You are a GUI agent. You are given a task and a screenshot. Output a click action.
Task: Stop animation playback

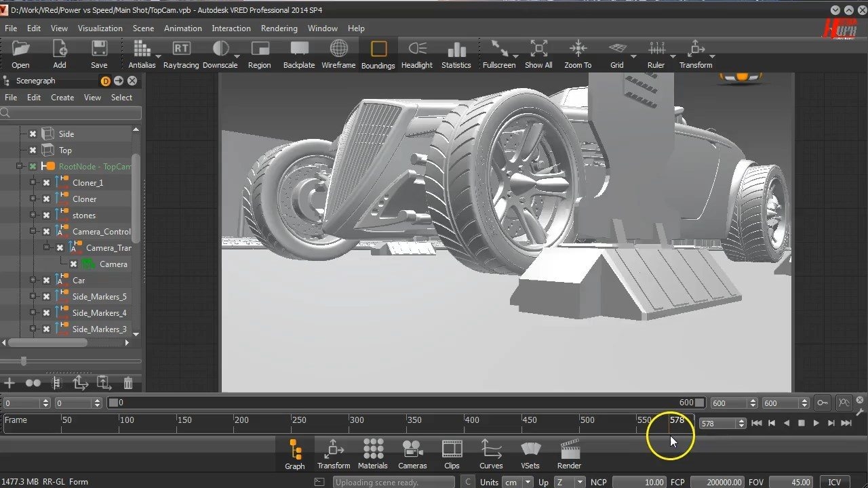pyautogui.click(x=801, y=423)
